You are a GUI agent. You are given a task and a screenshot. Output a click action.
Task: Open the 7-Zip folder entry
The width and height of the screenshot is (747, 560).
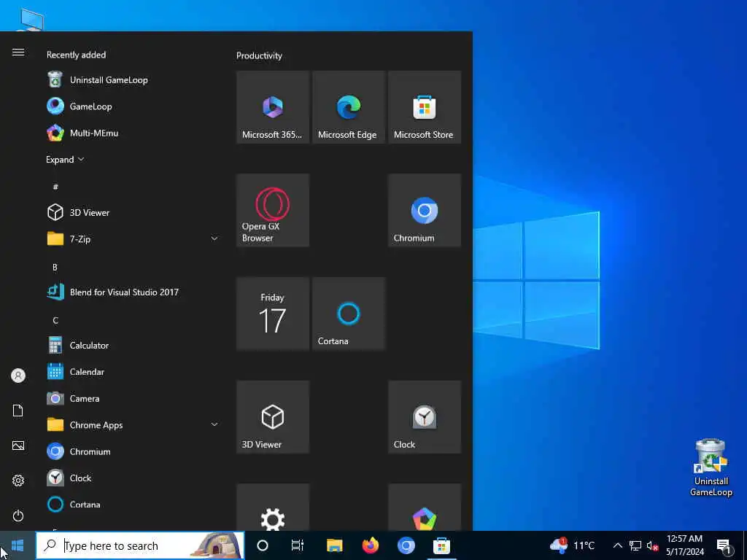132,239
